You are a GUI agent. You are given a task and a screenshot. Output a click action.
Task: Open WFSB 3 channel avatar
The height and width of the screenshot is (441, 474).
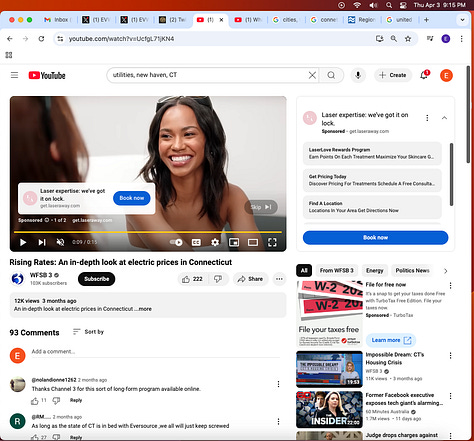(18, 279)
